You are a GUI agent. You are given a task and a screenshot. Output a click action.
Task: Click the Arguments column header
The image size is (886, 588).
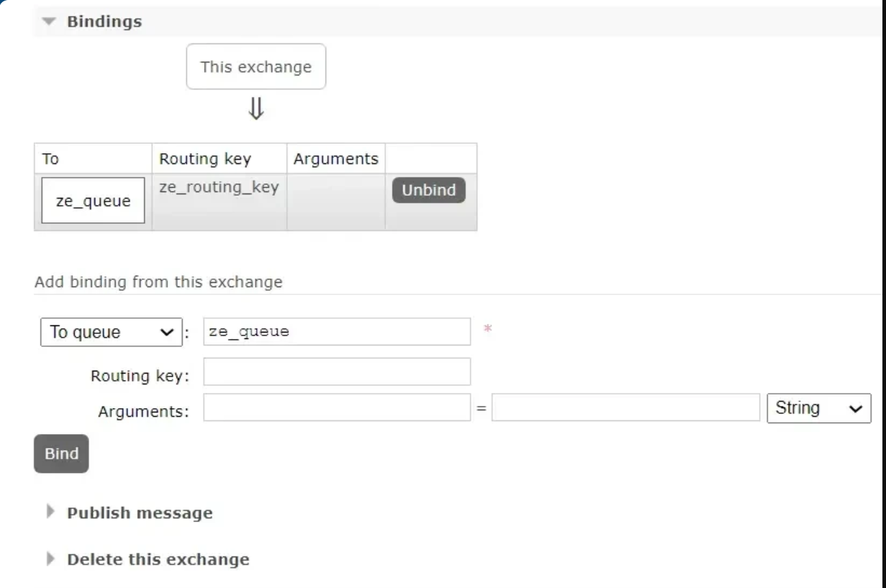point(335,158)
